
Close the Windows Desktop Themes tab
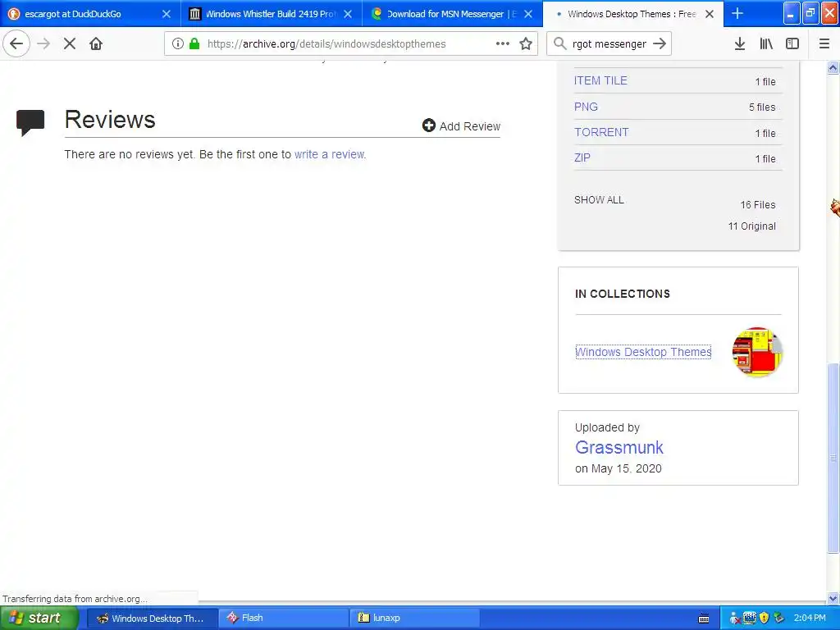(710, 14)
